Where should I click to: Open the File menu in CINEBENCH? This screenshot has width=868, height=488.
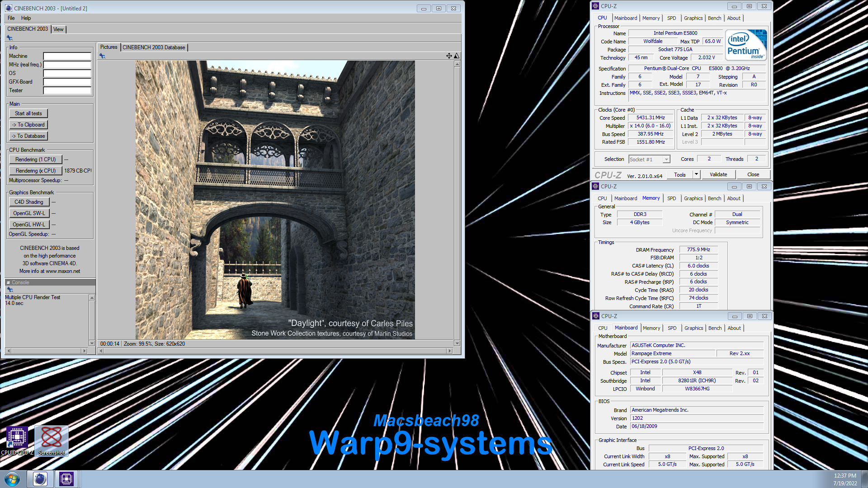click(11, 18)
